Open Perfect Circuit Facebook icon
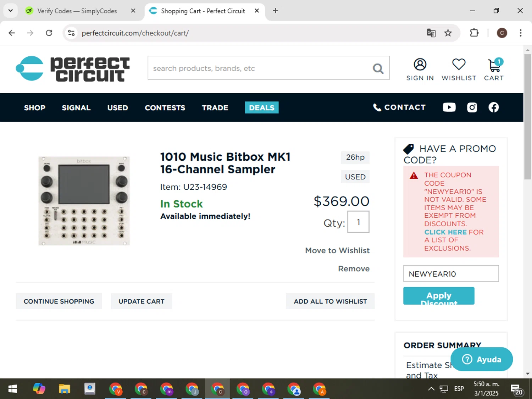The height and width of the screenshot is (399, 532). coord(494,107)
